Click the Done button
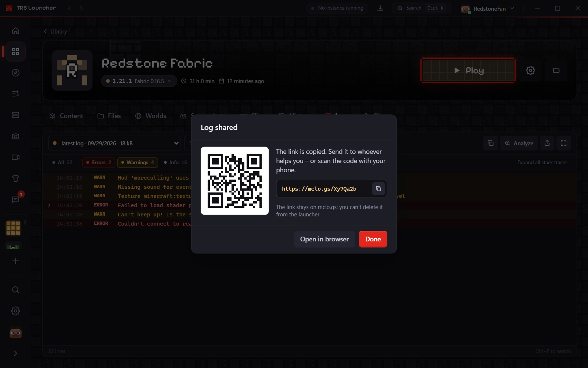 (x=373, y=239)
